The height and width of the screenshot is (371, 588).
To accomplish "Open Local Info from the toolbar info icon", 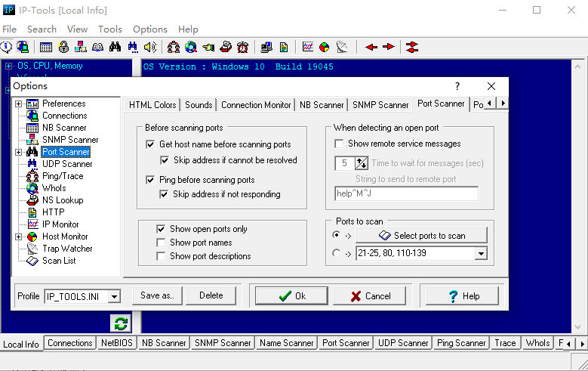I will click(x=6, y=47).
